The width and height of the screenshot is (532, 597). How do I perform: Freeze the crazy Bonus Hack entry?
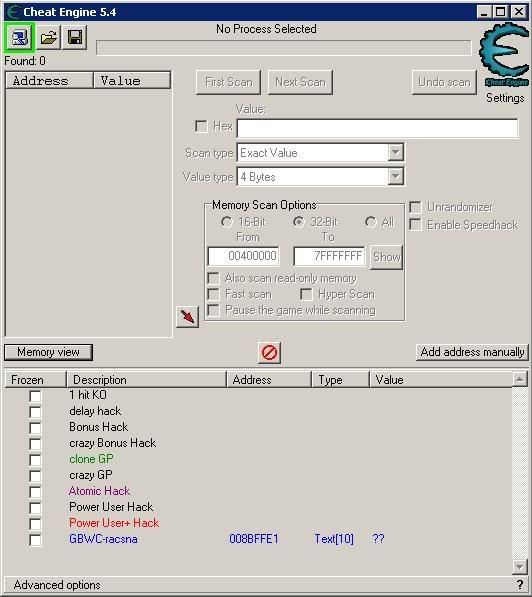point(35,444)
